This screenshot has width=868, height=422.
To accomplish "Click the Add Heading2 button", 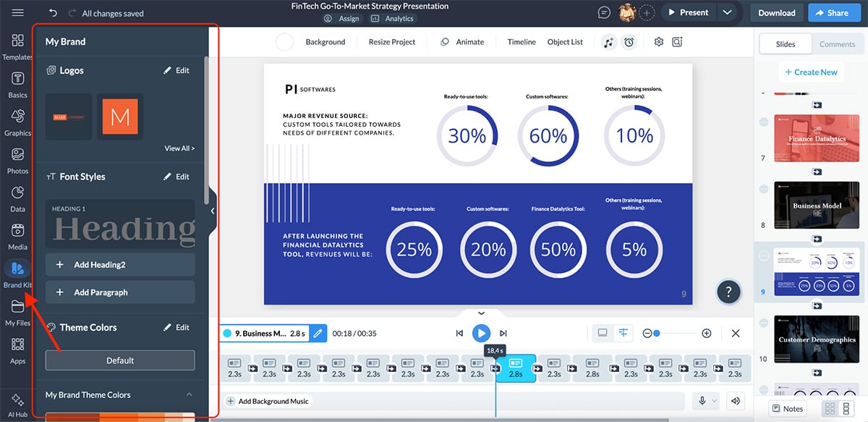I will 120,264.
